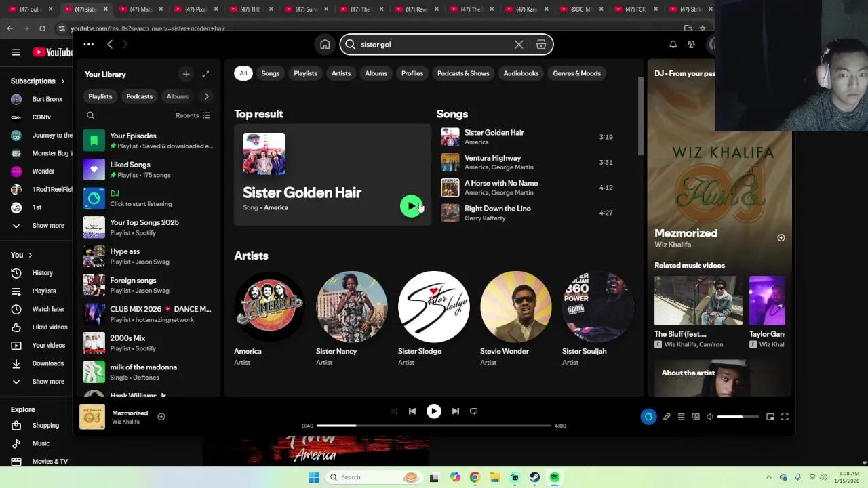The height and width of the screenshot is (488, 868).
Task: Open Friend Activity icon
Action: coord(691,45)
